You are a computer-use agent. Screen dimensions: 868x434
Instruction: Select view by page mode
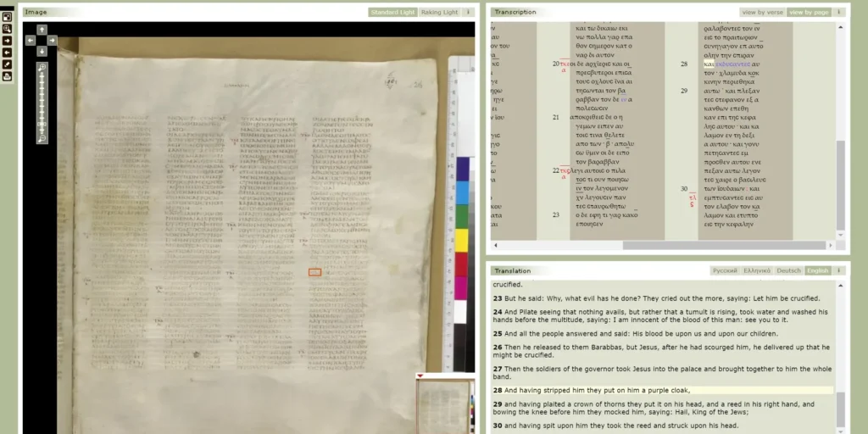click(809, 12)
